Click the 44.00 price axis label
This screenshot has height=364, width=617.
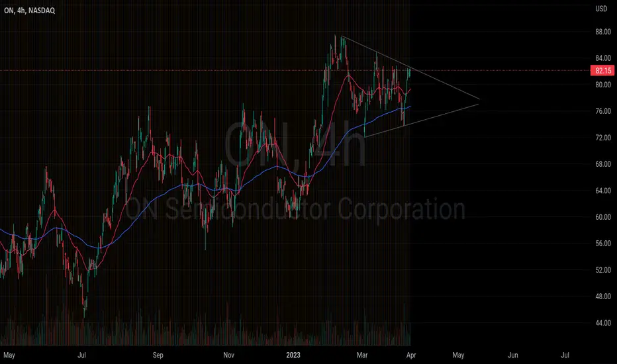603,323
